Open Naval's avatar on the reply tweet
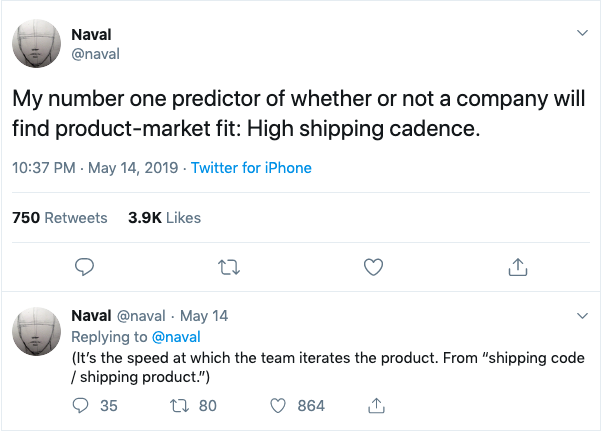The width and height of the screenshot is (603, 431). click(36, 332)
